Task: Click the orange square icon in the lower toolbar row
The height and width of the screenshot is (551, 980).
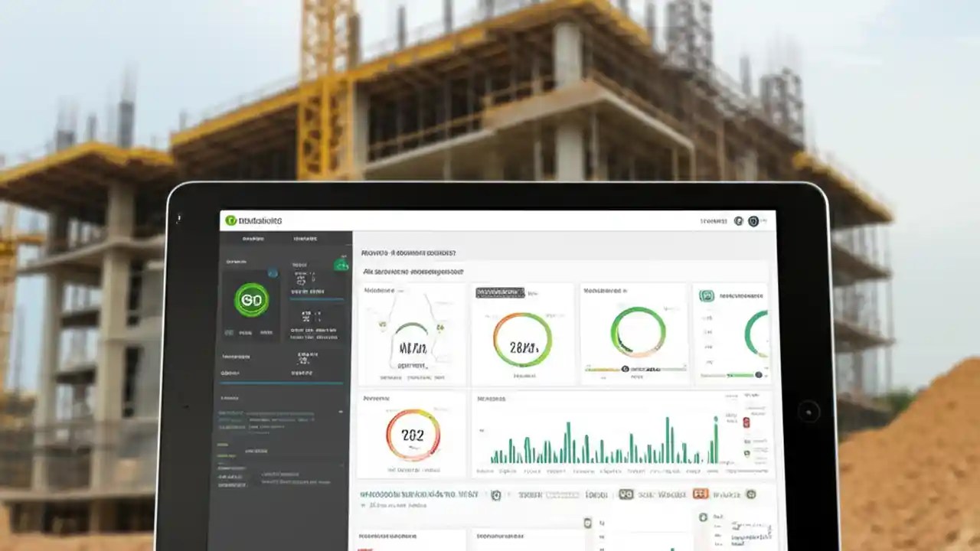Action: (700, 495)
